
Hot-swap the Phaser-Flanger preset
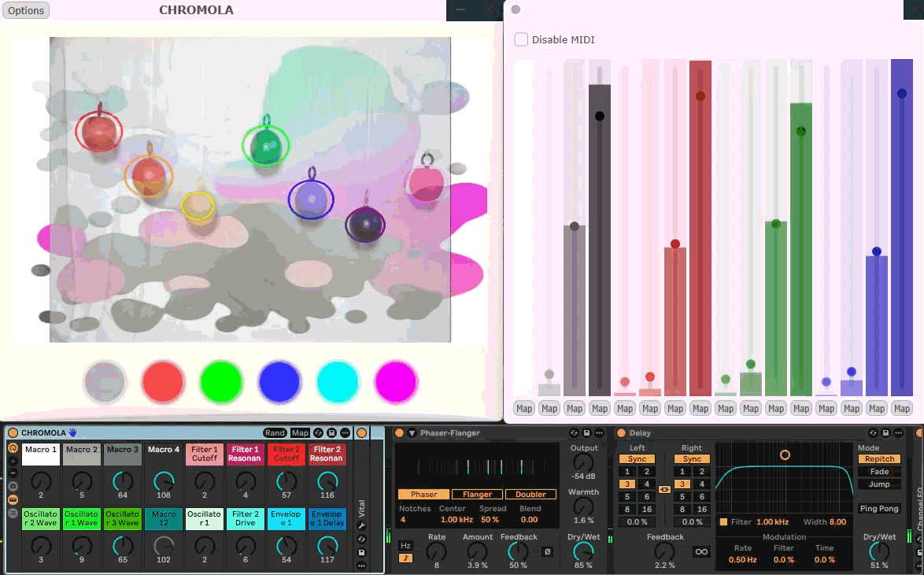574,432
